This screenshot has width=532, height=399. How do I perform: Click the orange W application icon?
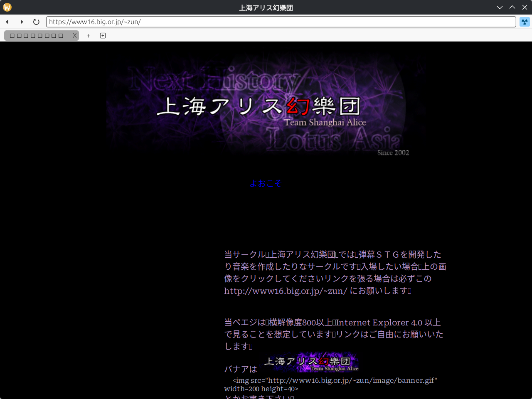[x=7, y=7]
